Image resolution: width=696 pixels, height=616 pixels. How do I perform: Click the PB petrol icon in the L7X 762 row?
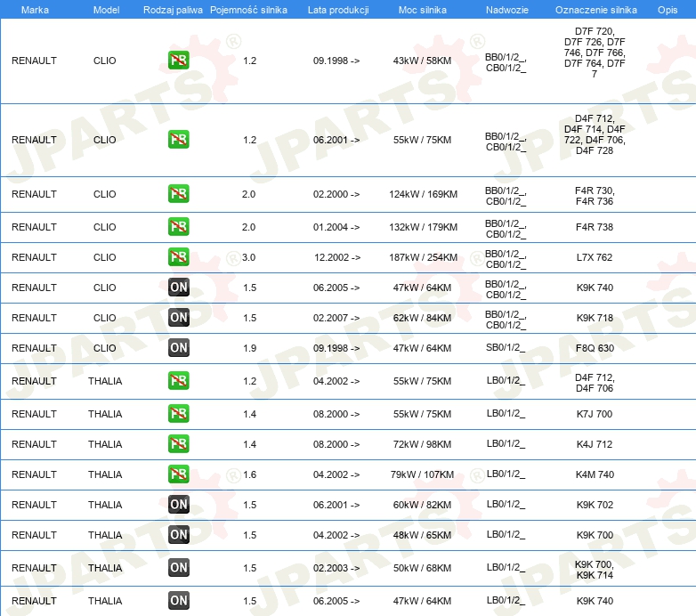[x=178, y=256]
